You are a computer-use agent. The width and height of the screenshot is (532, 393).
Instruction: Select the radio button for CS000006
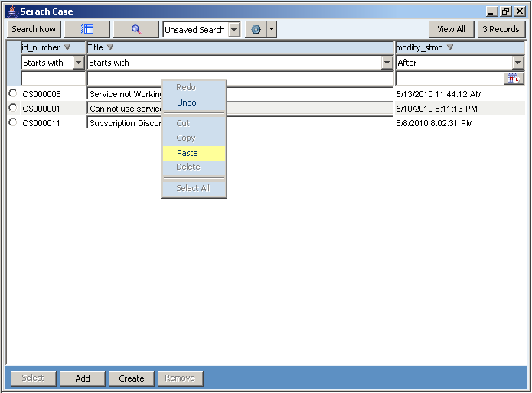[13, 93]
